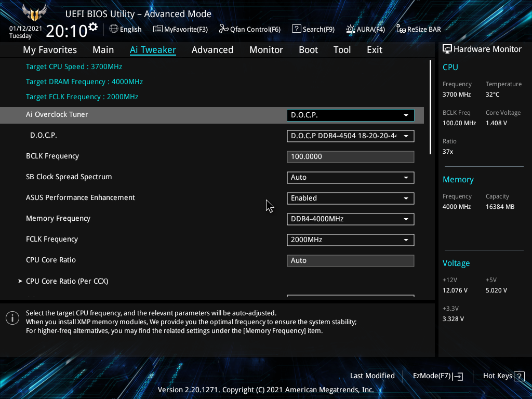Click the BCLK Frequency input field
The width and height of the screenshot is (532, 399).
[x=350, y=157]
